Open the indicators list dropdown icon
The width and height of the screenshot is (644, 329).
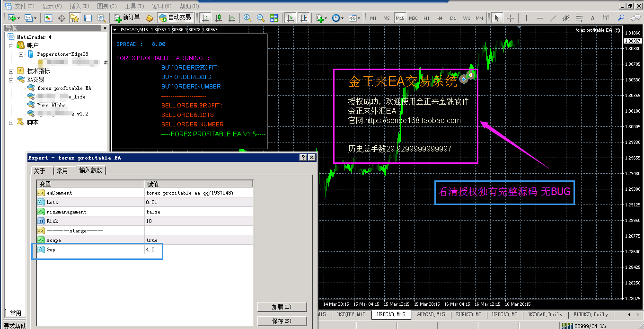coord(321,18)
